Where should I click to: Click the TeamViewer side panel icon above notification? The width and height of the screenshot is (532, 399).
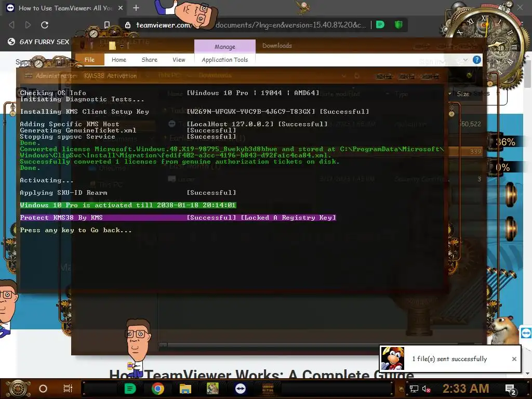point(526,333)
